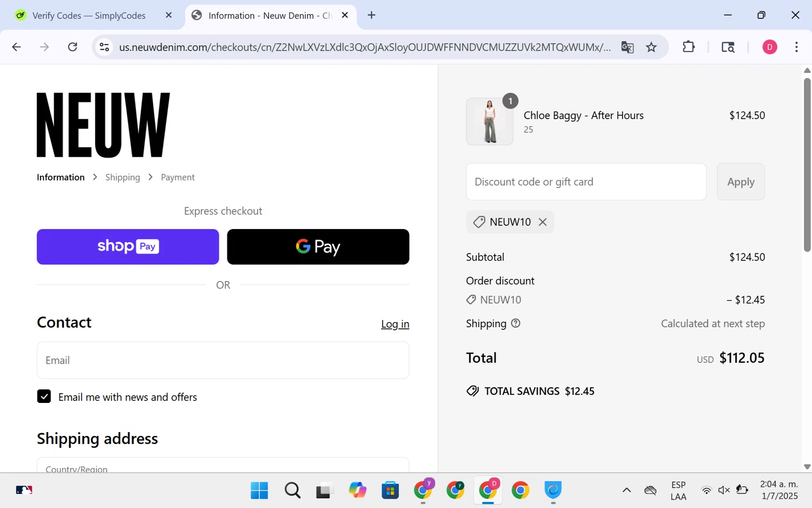Screen dimensions: 812x508
Task: Select the Information breadcrumb step
Action: [x=61, y=177]
